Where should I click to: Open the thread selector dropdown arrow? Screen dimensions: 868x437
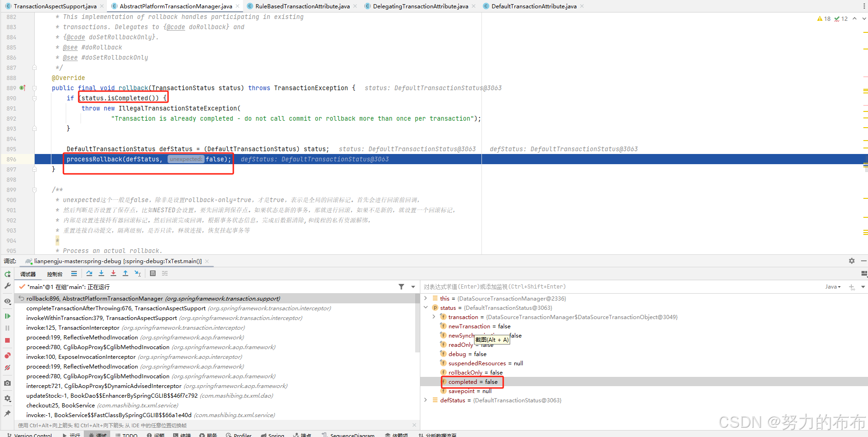413,287
